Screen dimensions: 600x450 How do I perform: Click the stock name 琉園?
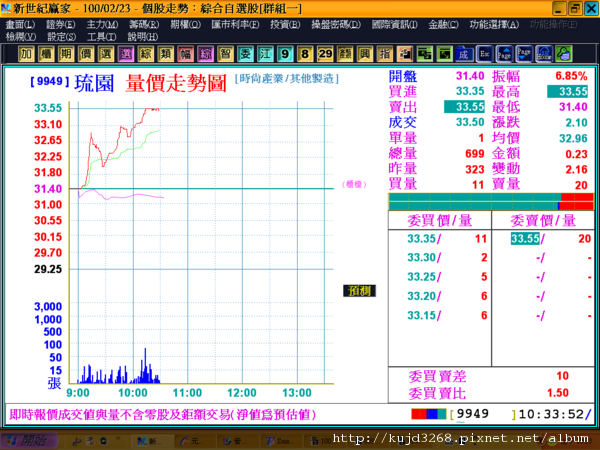click(94, 83)
